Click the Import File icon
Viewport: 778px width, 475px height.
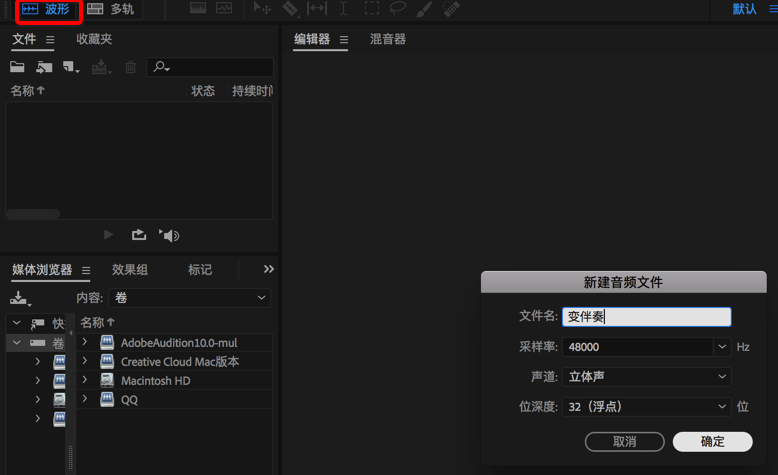[x=44, y=67]
